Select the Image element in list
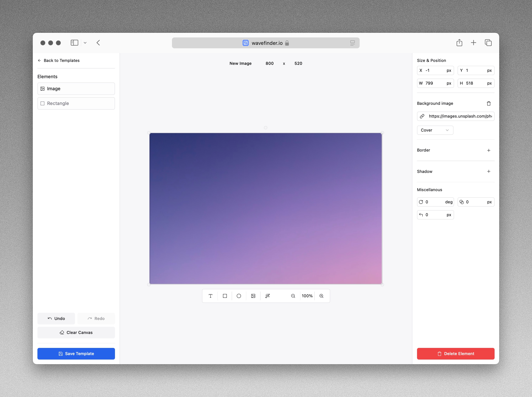This screenshot has width=532, height=397. [76, 89]
